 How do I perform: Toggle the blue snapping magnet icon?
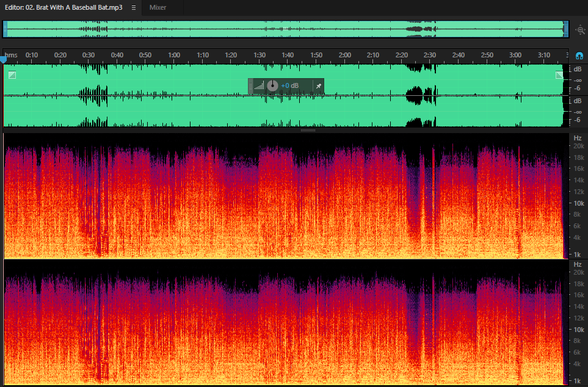point(579,56)
